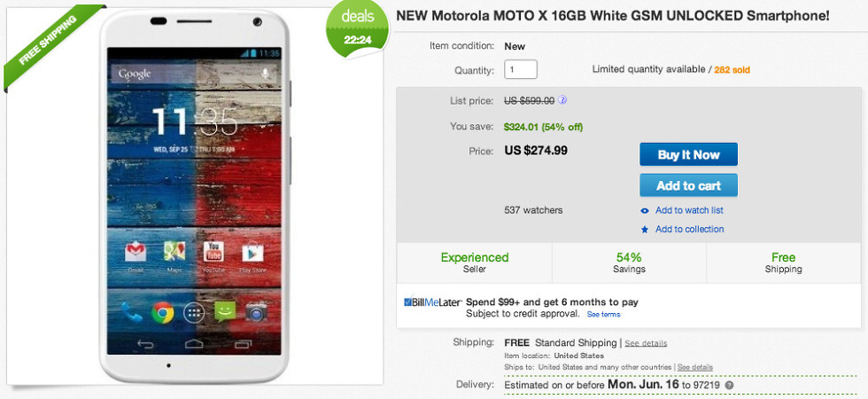The width and height of the screenshot is (868, 399).
Task: Open the Add to watch list link
Action: pos(689,211)
